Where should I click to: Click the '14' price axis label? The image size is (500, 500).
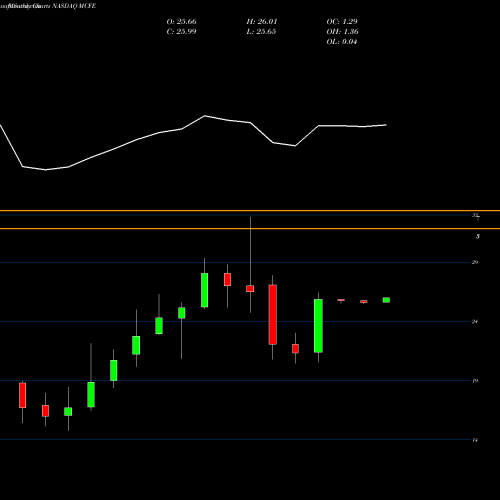click(475, 440)
